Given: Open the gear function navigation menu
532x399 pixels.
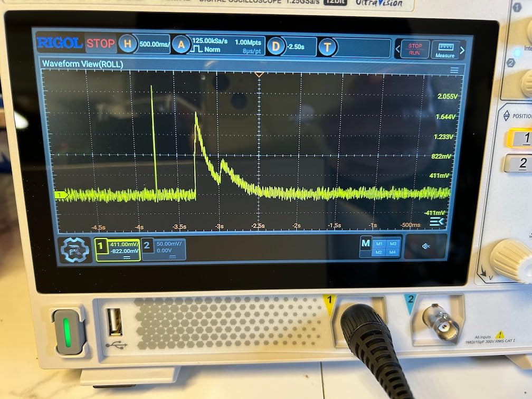Looking at the screenshot, I should coord(74,250).
